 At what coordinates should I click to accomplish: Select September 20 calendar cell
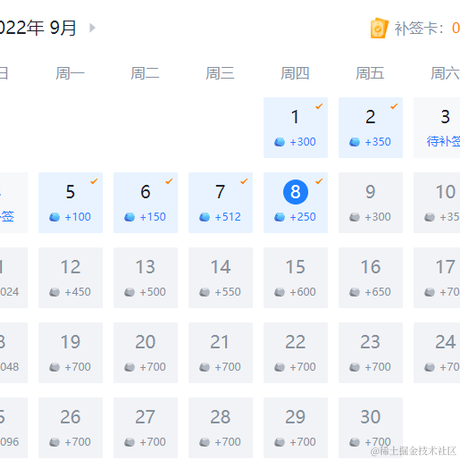[146, 353]
